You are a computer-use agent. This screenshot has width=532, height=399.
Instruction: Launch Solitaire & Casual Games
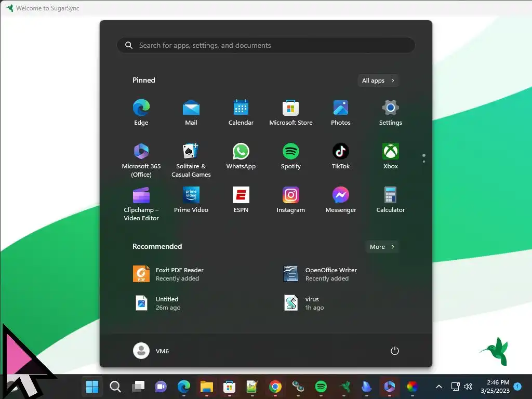[191, 160]
